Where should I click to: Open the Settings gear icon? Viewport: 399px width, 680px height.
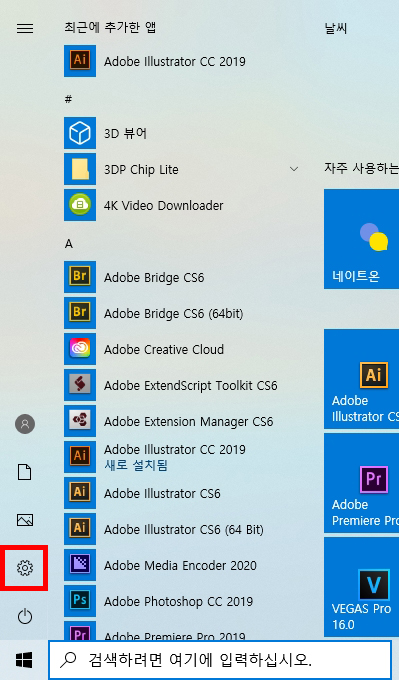coord(25,568)
